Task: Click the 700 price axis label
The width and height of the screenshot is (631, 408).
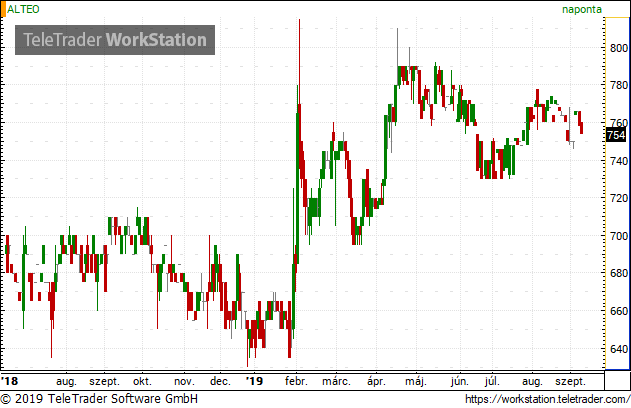Action: point(619,236)
